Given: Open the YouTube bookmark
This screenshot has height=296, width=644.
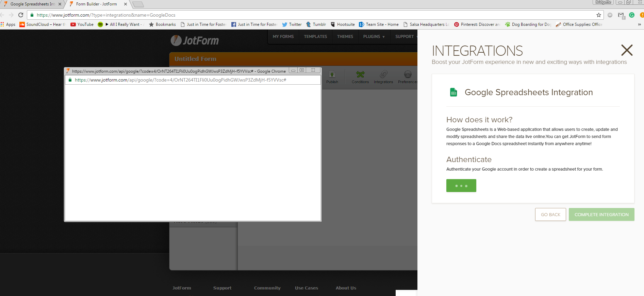Looking at the screenshot, I should [82, 24].
